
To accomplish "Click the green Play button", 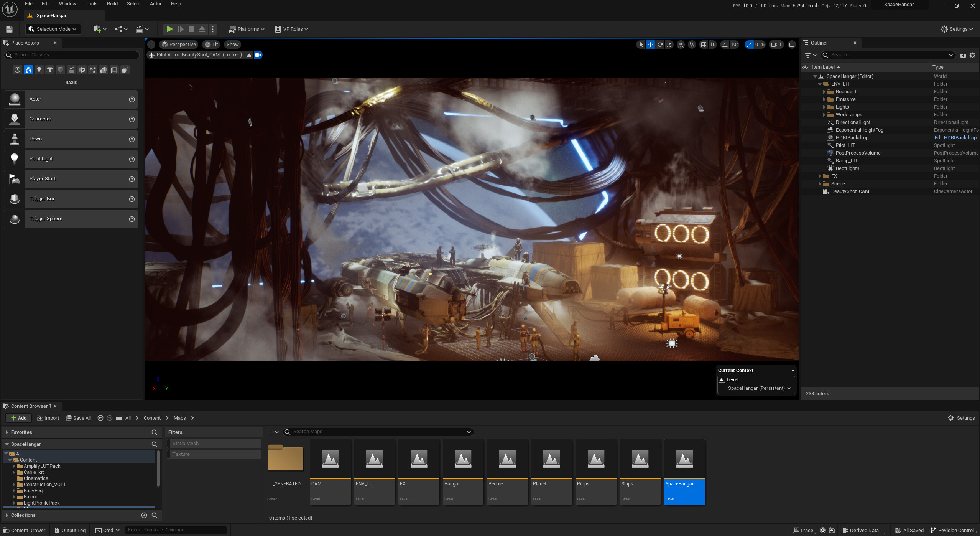I will 169,29.
